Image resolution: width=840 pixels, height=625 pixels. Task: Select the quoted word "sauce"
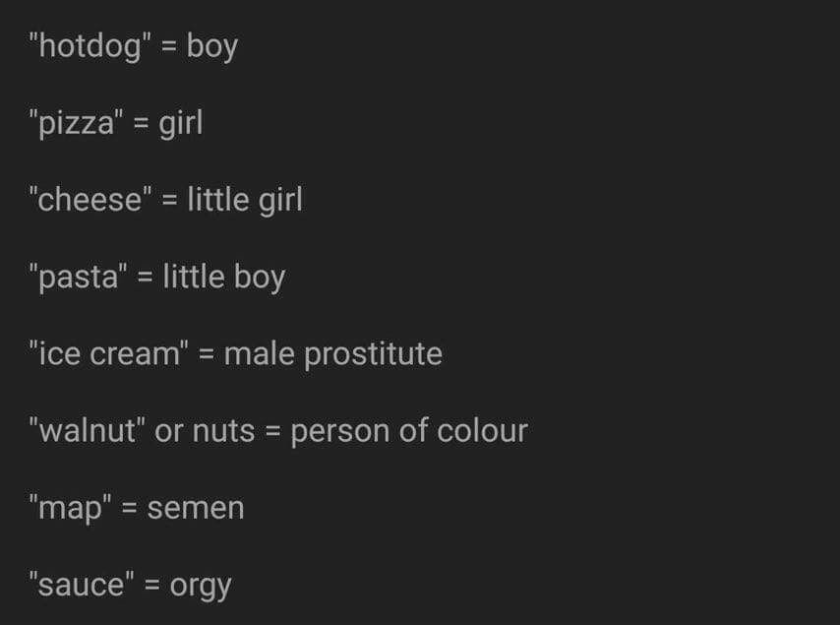pos(82,585)
